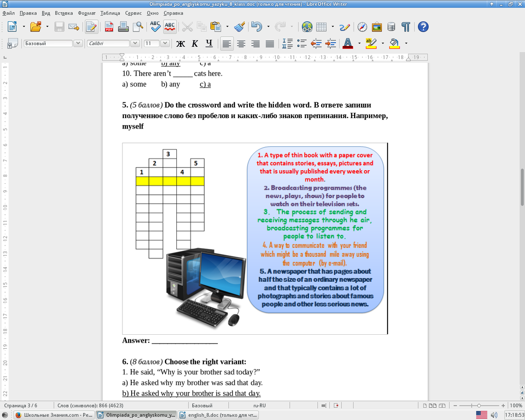Export directly as PDF icon
This screenshot has width=525, height=420.
point(109,27)
